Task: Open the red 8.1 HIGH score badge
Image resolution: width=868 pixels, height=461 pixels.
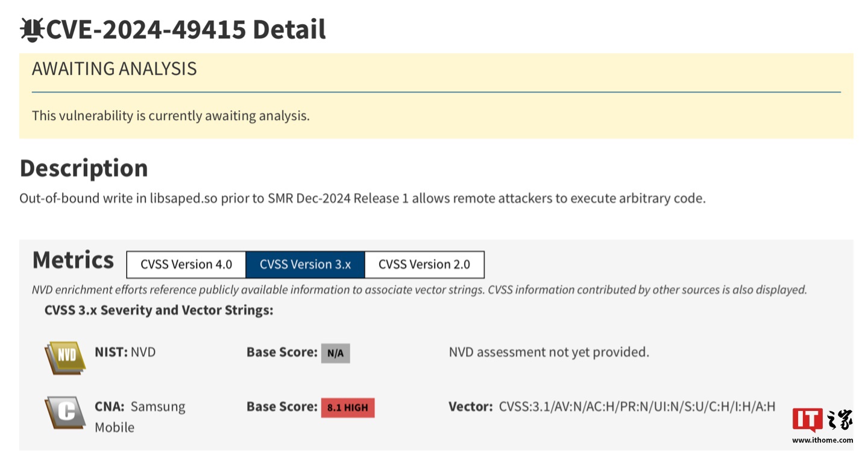Action: [347, 407]
